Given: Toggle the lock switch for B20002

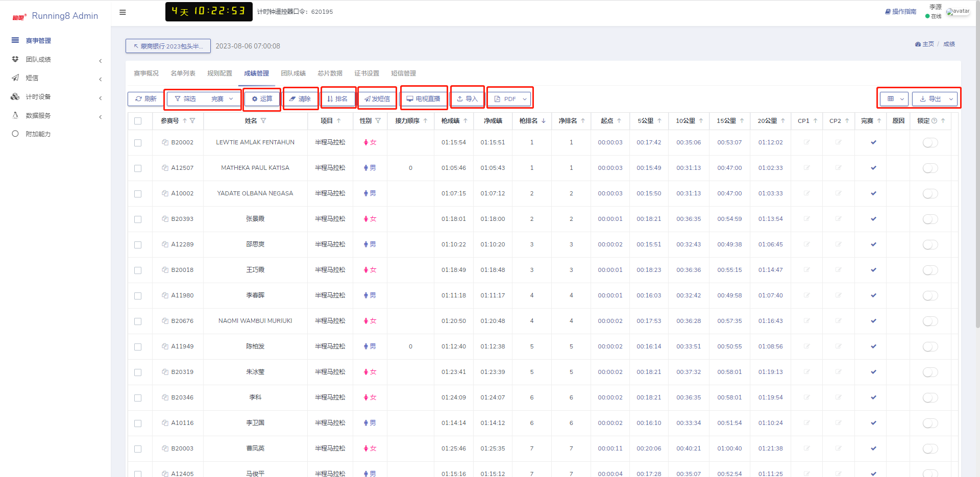Looking at the screenshot, I should 930,143.
